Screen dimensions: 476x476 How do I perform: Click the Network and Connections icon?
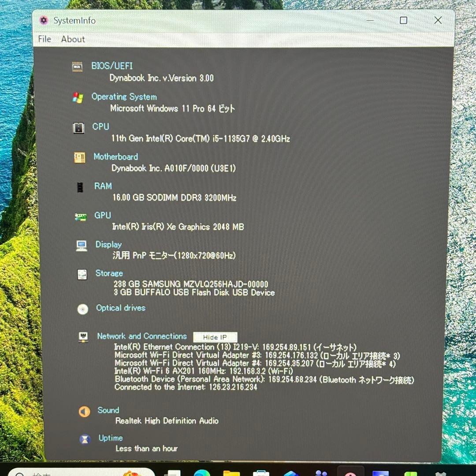[x=83, y=337]
